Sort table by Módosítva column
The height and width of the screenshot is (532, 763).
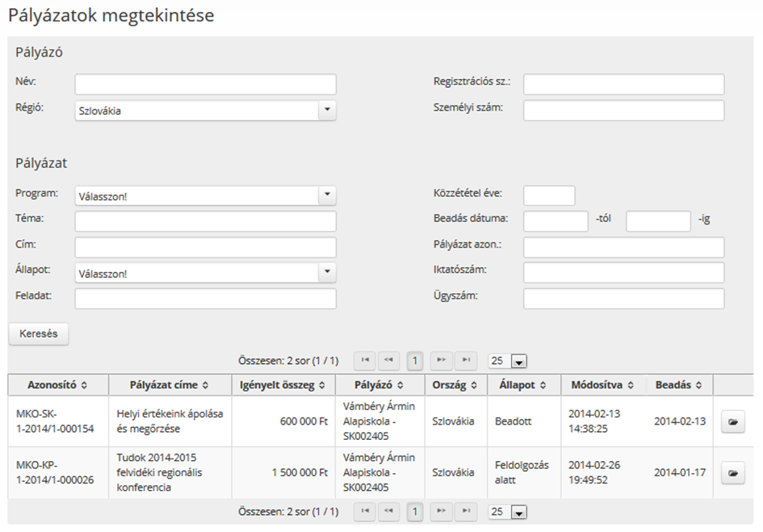[603, 385]
